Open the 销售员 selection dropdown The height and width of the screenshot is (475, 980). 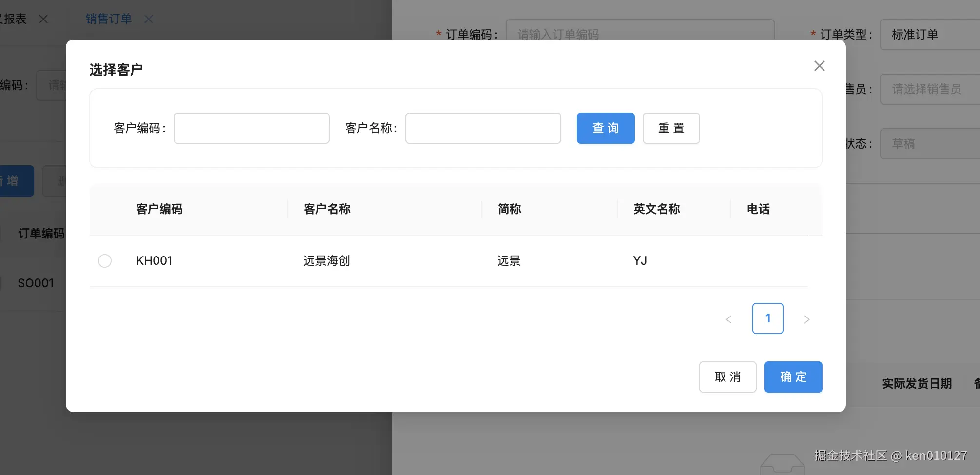(x=926, y=89)
